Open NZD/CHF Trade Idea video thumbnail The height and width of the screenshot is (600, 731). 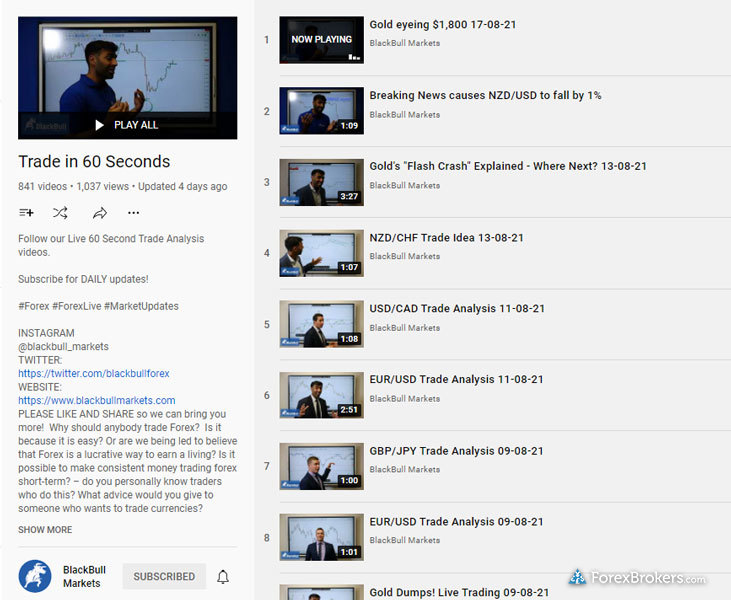321,253
